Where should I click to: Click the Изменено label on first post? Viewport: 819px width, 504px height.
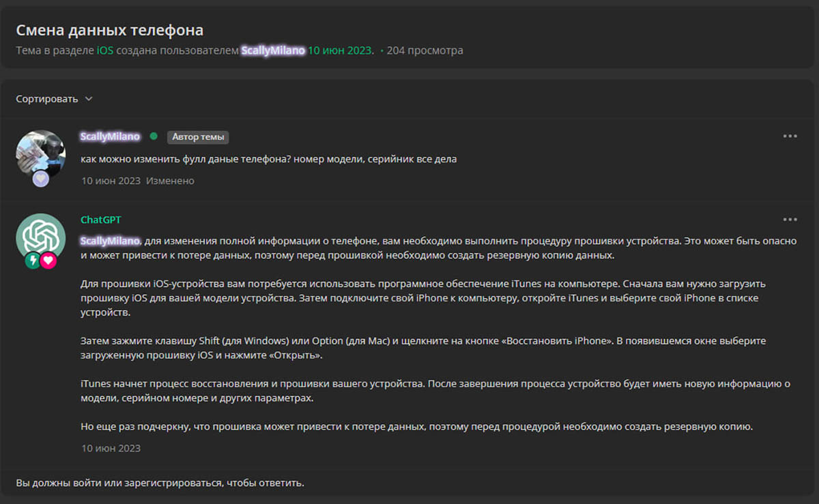(170, 181)
